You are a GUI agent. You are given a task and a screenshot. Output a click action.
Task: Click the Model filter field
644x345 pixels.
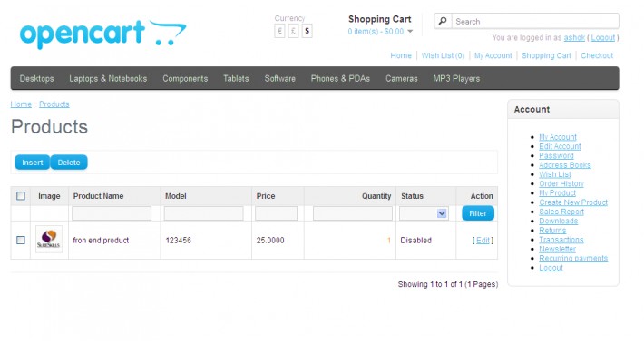[x=204, y=213]
